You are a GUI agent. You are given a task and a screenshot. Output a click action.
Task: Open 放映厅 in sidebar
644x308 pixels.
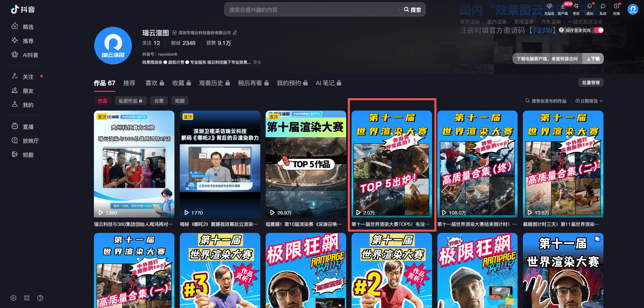point(25,141)
